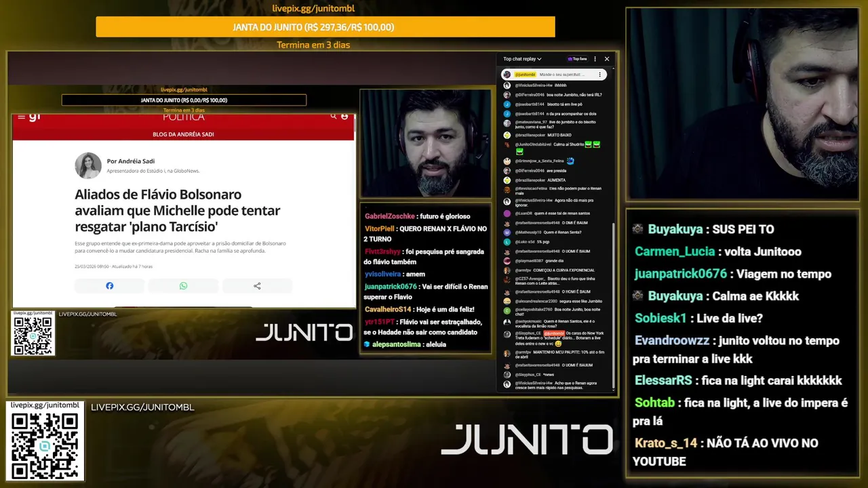Click the author name Por Andréia Sadi
Viewport: 868px width, 488px height.
(131, 161)
